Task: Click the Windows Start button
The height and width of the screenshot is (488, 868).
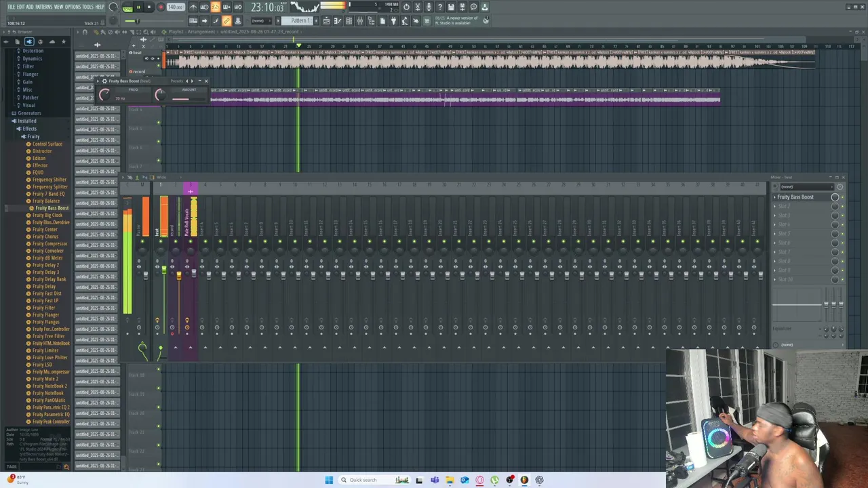Action: [x=329, y=480]
